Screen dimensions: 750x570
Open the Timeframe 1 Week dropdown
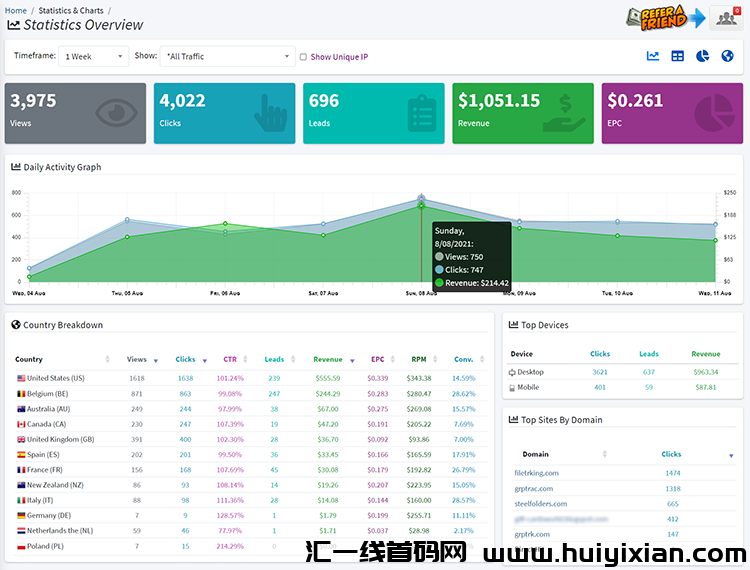tap(94, 56)
